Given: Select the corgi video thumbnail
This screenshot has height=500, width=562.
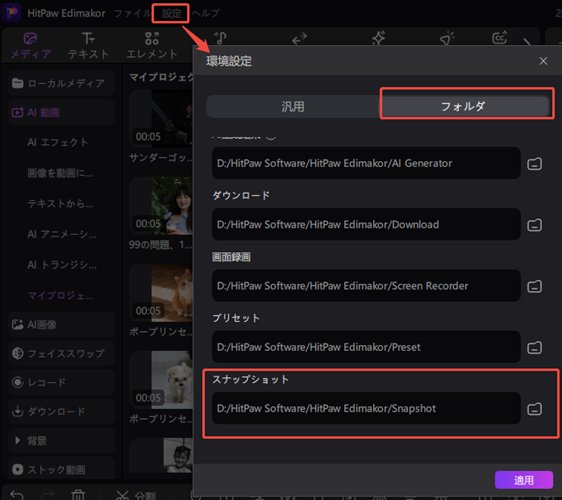Looking at the screenshot, I should pyautogui.click(x=161, y=292).
